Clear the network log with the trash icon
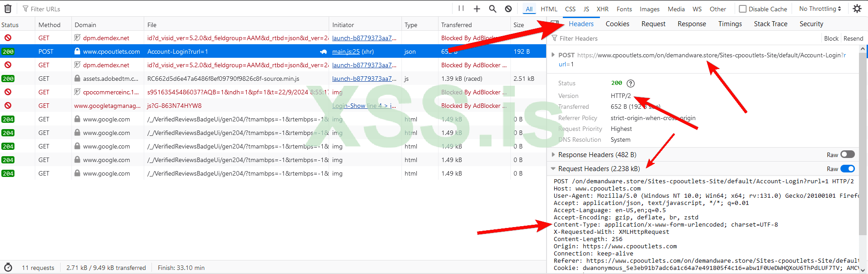This screenshot has width=868, height=274. tap(8, 9)
